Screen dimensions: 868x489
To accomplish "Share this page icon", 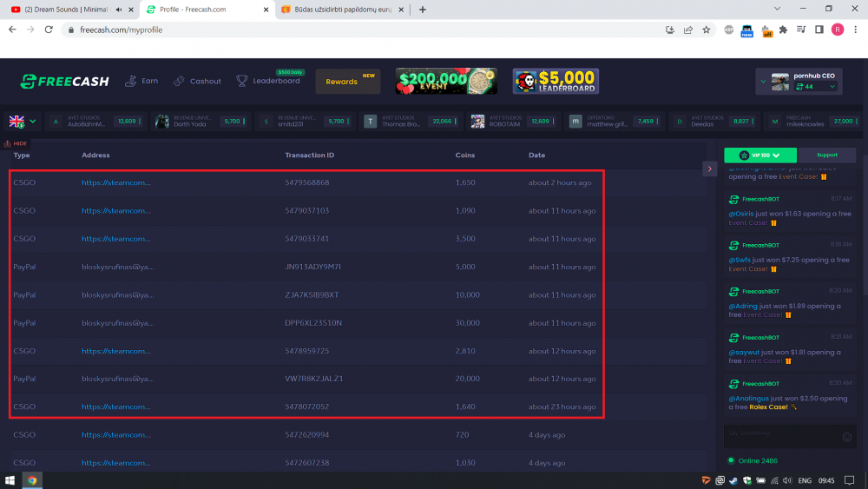I will (688, 30).
